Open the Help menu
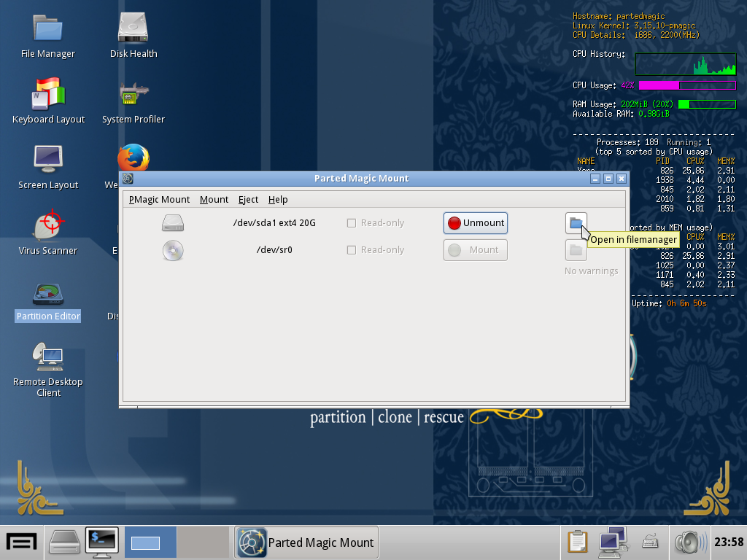The width and height of the screenshot is (747, 560). (x=278, y=200)
